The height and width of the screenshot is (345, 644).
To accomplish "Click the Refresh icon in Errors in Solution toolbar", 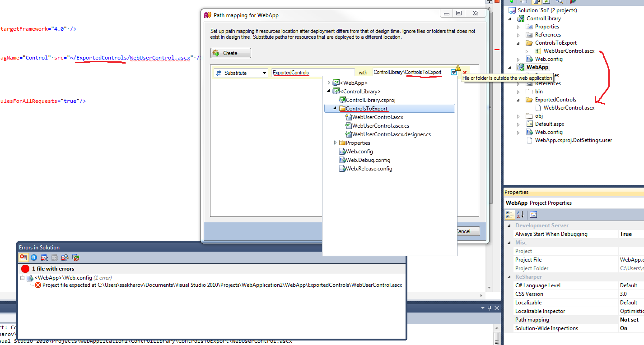I will [x=75, y=257].
